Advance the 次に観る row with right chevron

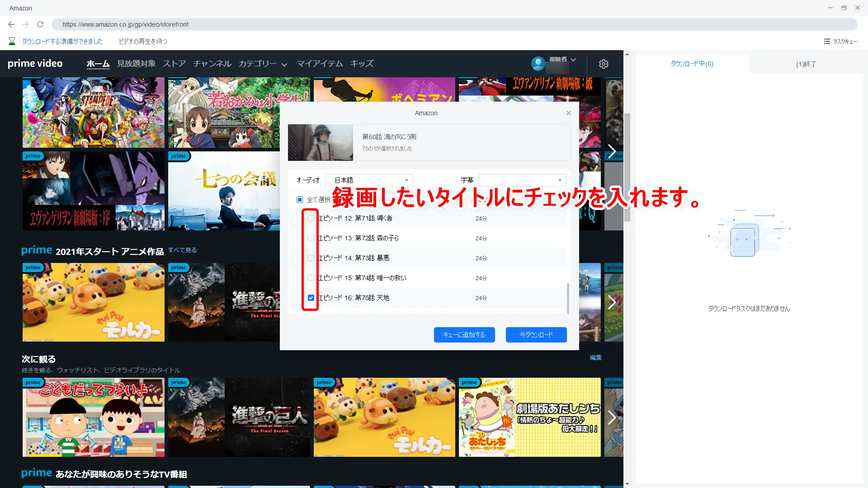(612, 418)
